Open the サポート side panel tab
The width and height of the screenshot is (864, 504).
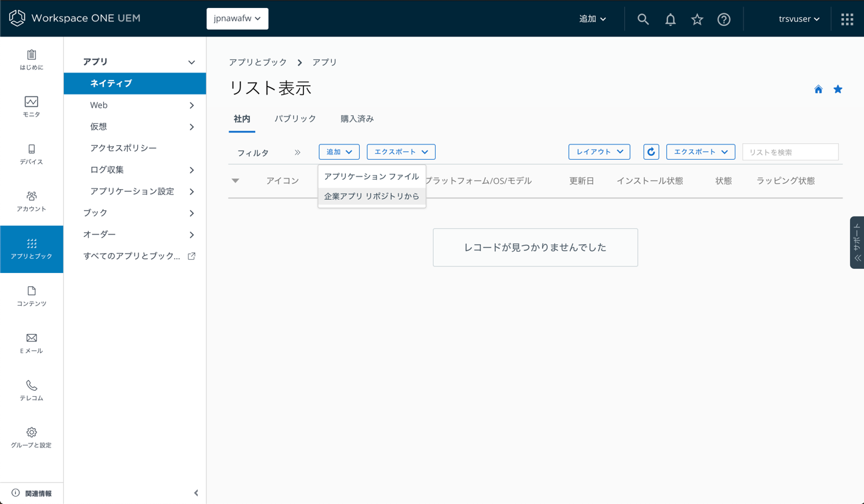pyautogui.click(x=857, y=242)
